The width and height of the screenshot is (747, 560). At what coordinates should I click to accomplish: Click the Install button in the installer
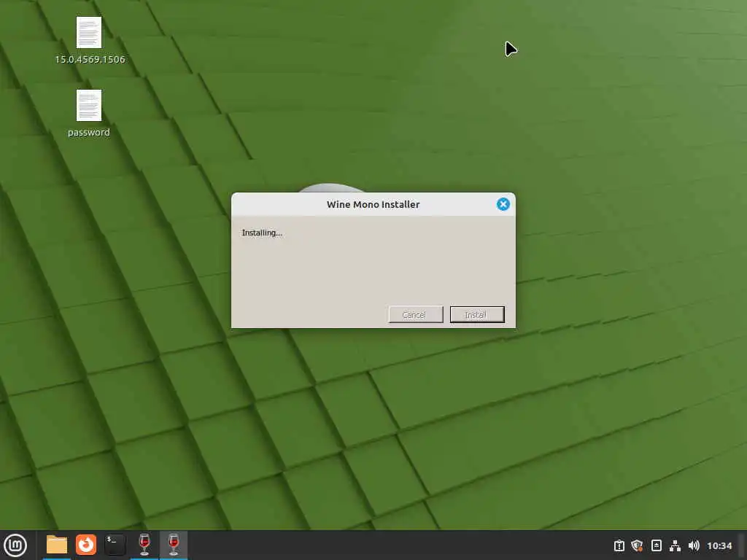(x=477, y=315)
